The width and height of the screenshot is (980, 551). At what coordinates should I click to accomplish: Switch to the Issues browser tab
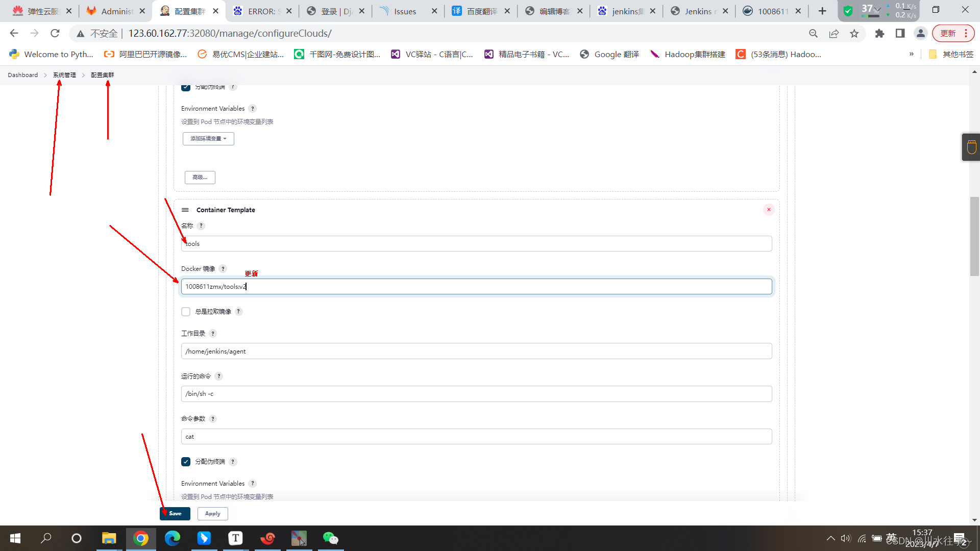405,11
